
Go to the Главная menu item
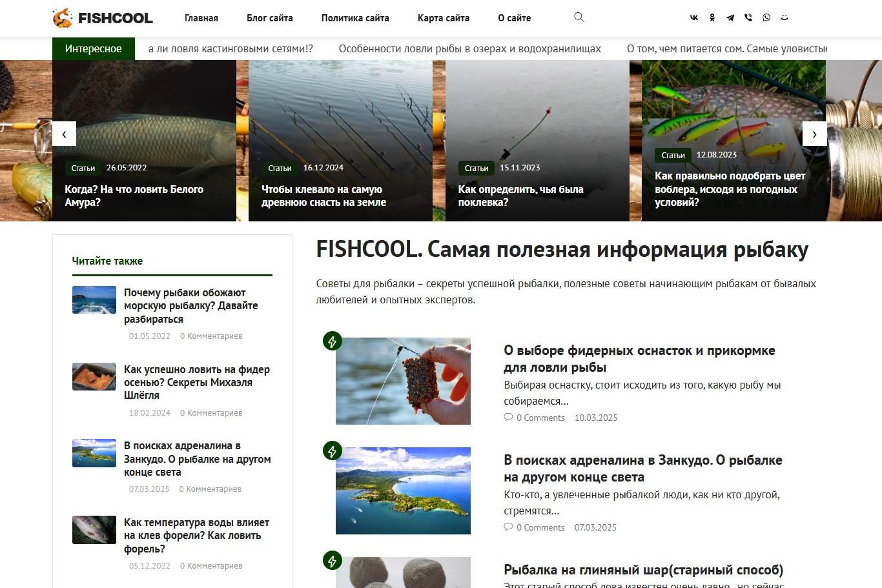(201, 18)
